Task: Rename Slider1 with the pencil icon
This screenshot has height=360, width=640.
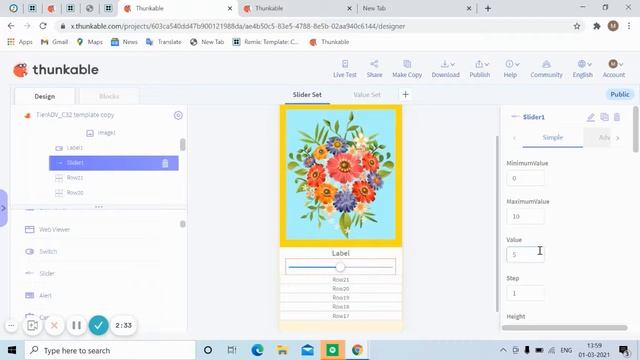Action: pyautogui.click(x=591, y=118)
